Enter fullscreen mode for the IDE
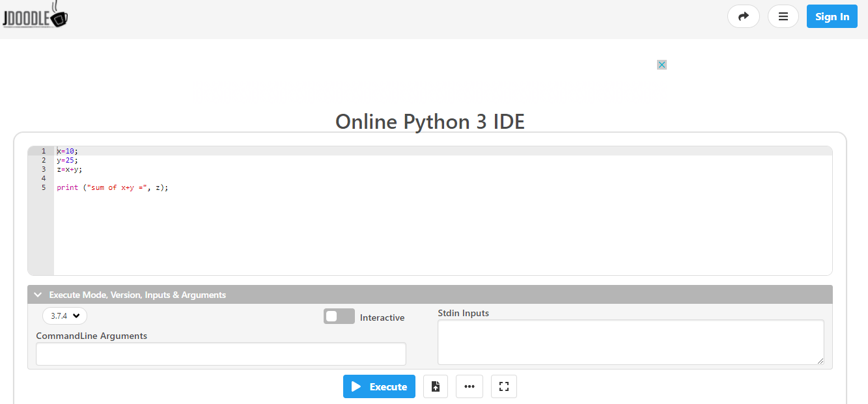868x404 pixels. click(x=503, y=386)
